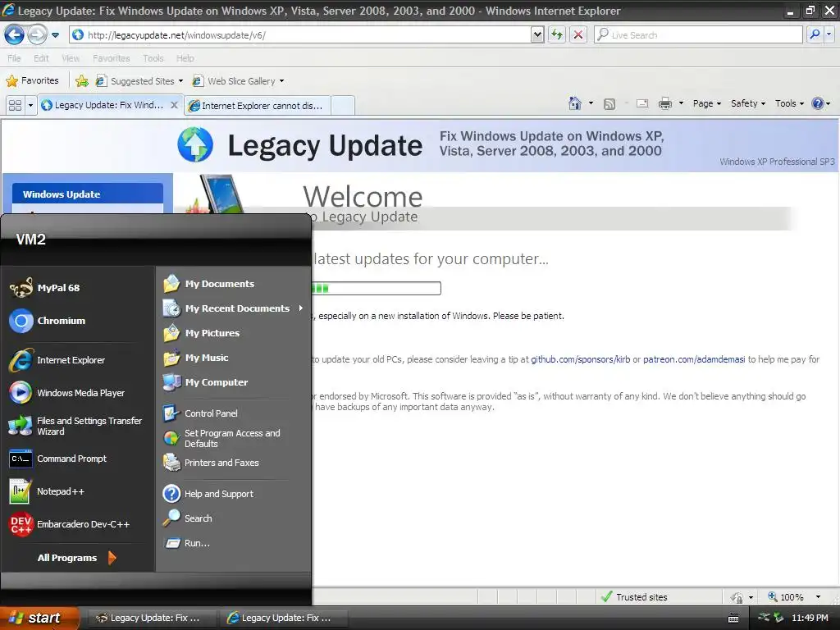The height and width of the screenshot is (630, 840).
Task: Open the Safety menu dropdown
Action: click(748, 103)
